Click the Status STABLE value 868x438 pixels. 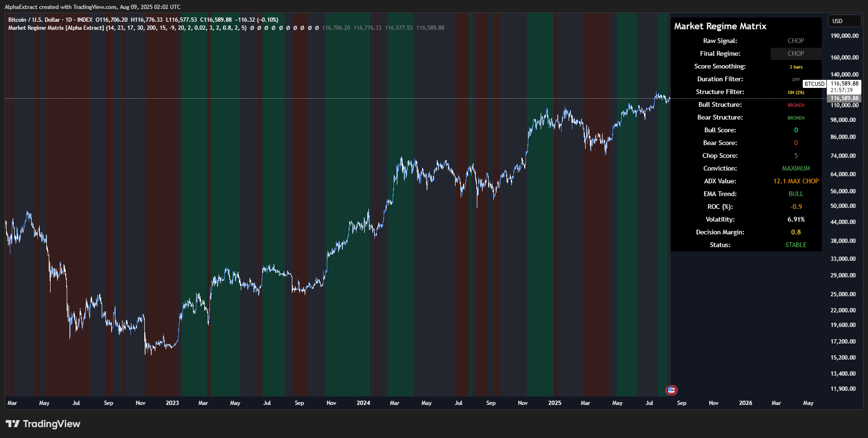coord(796,245)
